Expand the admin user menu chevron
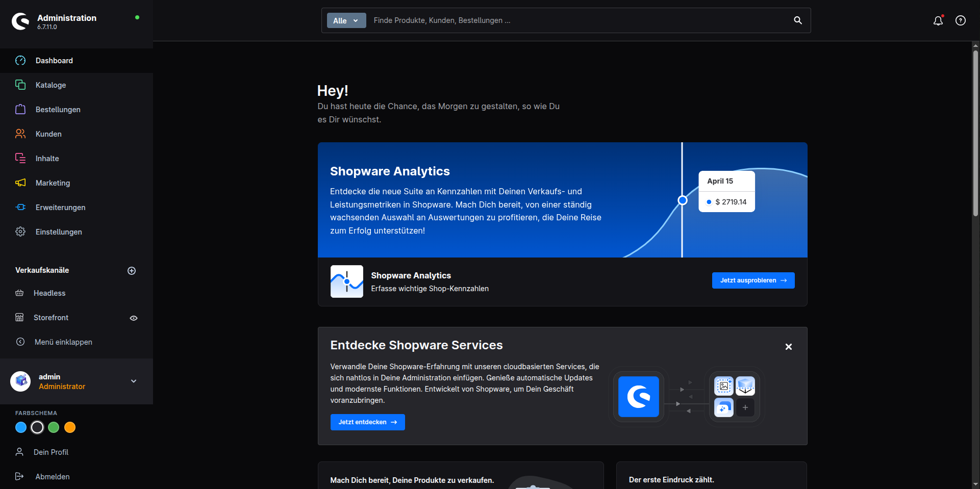The height and width of the screenshot is (489, 980). click(x=134, y=381)
